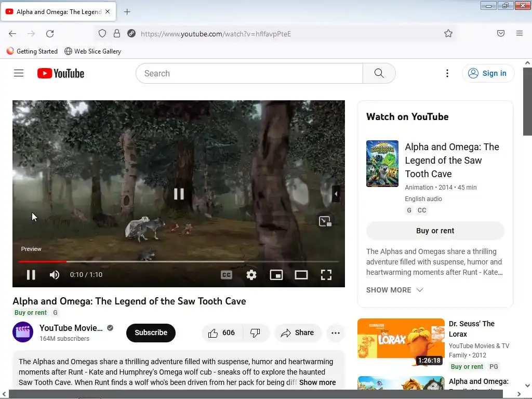532x399 pixels.
Task: Click the 0:10 / 1:10 time display
Action: pos(86,275)
